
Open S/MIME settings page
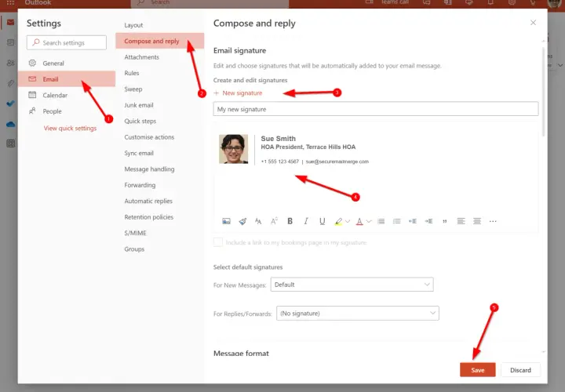[159, 233]
